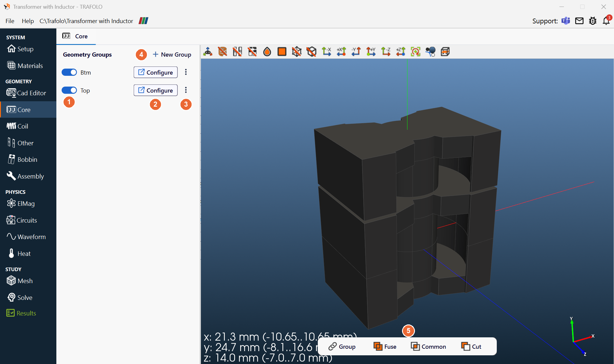Click the bug report icon
614x364 pixels.
click(593, 21)
